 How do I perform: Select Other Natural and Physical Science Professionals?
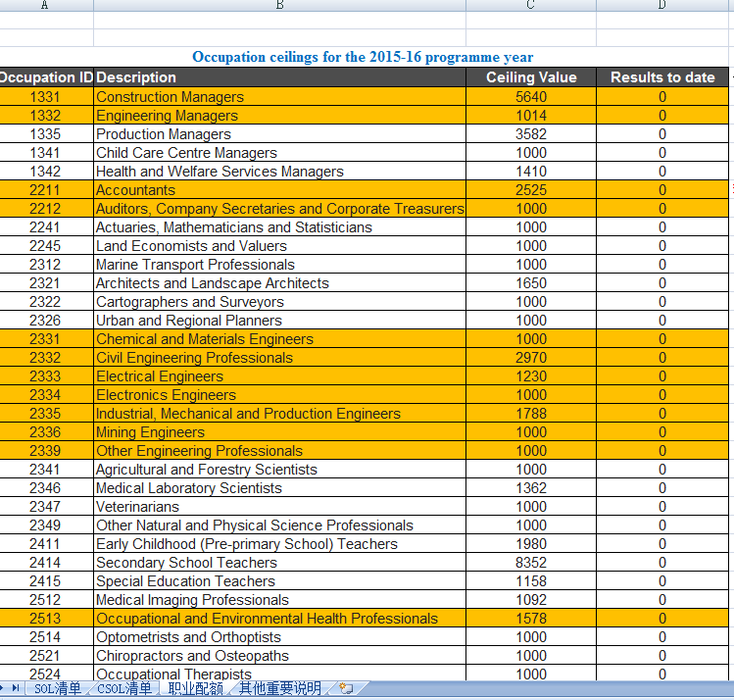tap(279, 525)
